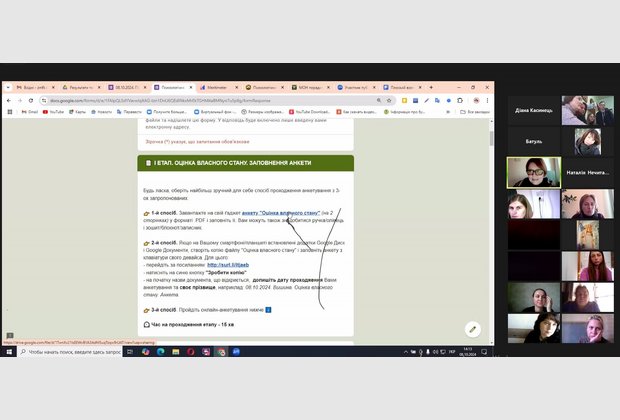
Task: Select Діана Касинець participant tile
Action: [x=533, y=110]
